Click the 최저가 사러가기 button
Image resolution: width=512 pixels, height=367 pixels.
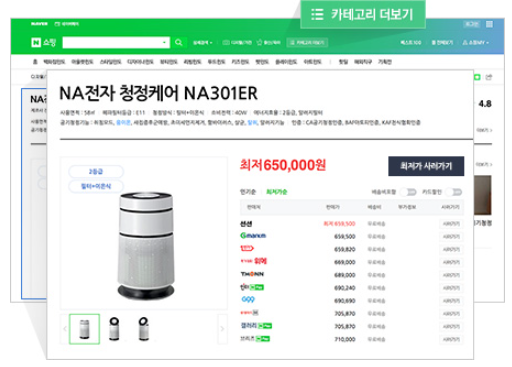(x=426, y=166)
